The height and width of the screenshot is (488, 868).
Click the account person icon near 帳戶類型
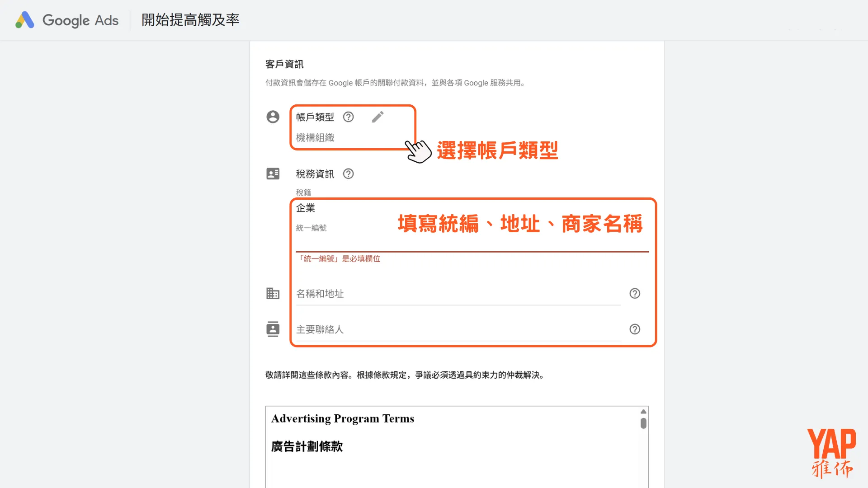[273, 117]
